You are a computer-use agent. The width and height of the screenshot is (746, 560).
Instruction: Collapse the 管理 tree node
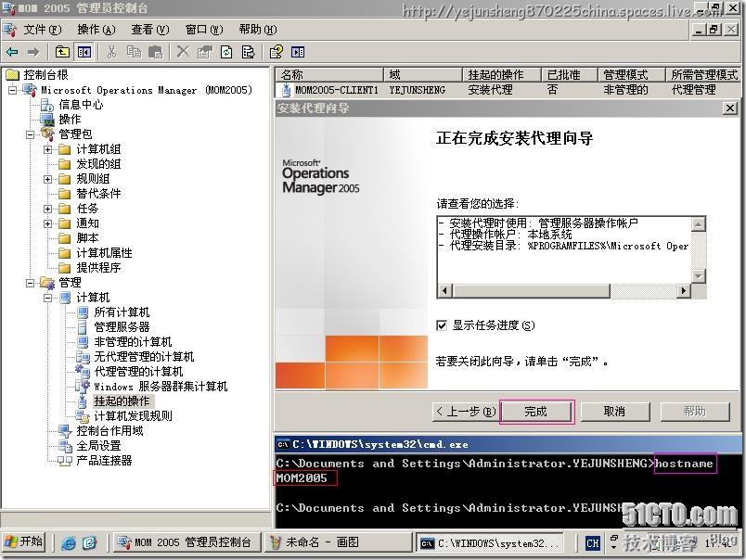(x=30, y=283)
